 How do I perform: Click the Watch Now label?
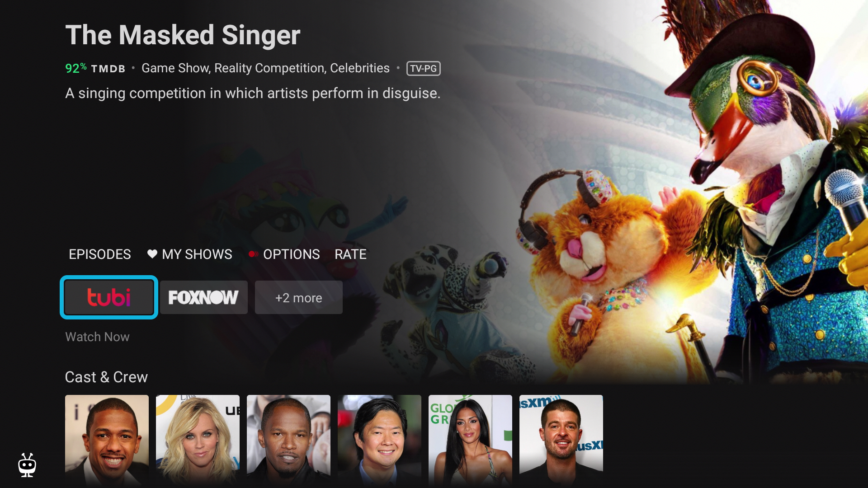coord(97,337)
